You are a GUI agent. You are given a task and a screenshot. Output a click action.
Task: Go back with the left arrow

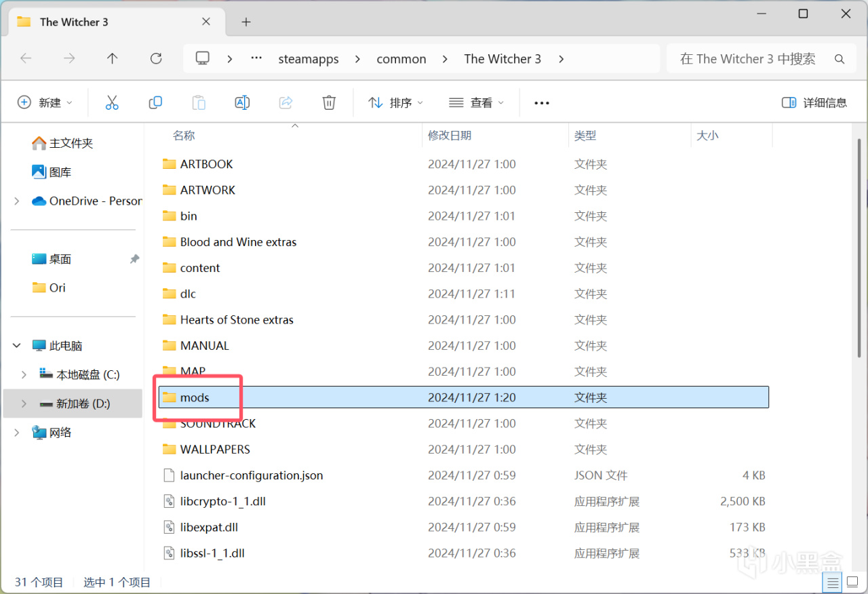click(26, 58)
